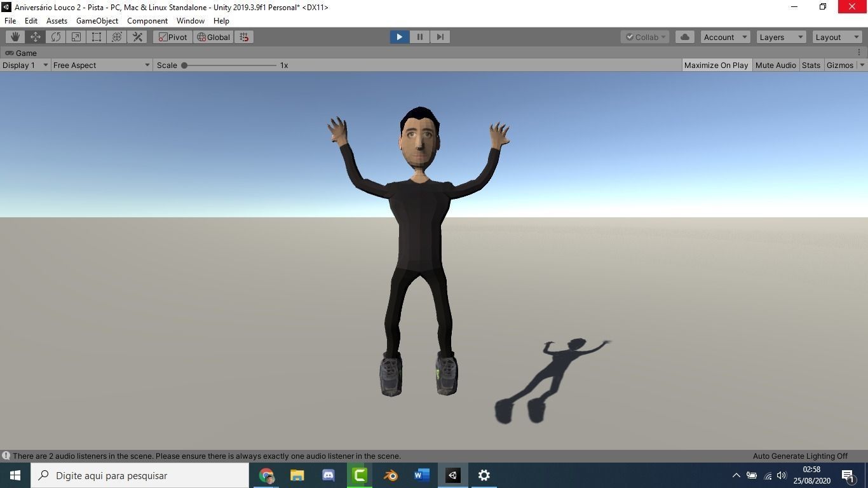Toggle Mute Audio
This screenshot has height=488, width=868.
tap(775, 65)
